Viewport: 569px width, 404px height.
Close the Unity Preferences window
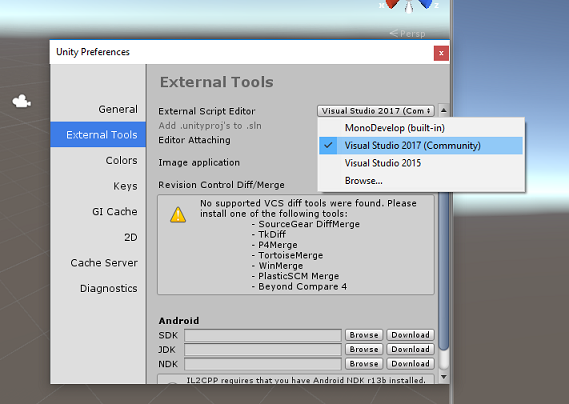tap(441, 53)
